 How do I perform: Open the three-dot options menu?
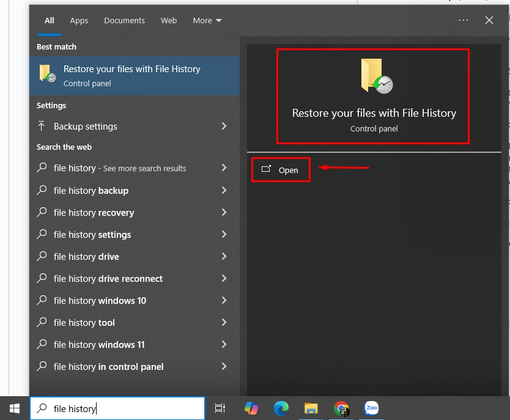click(x=463, y=20)
